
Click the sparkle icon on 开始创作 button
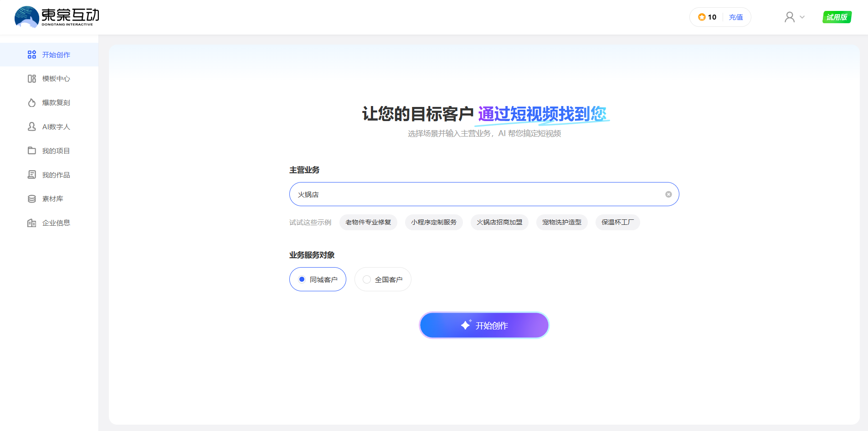point(466,325)
